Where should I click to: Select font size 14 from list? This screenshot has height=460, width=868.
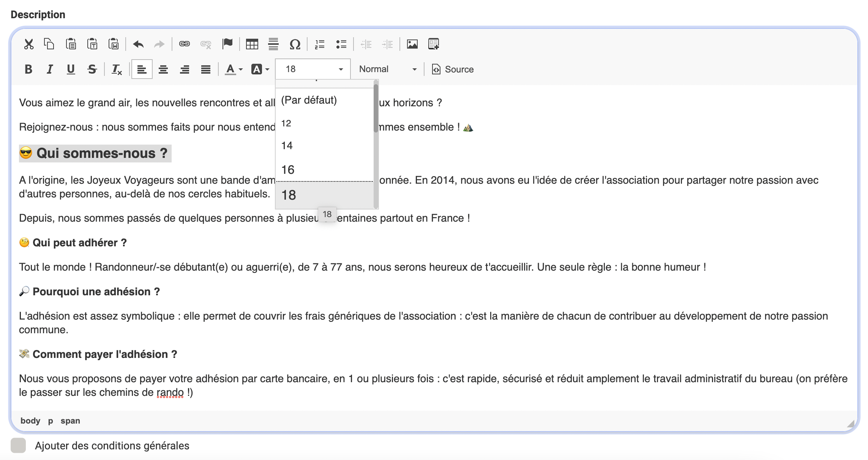325,146
